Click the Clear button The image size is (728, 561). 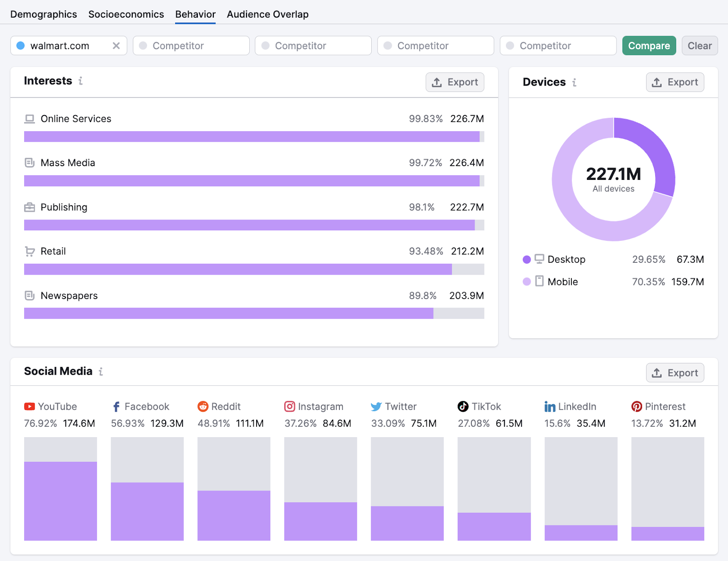[700, 46]
